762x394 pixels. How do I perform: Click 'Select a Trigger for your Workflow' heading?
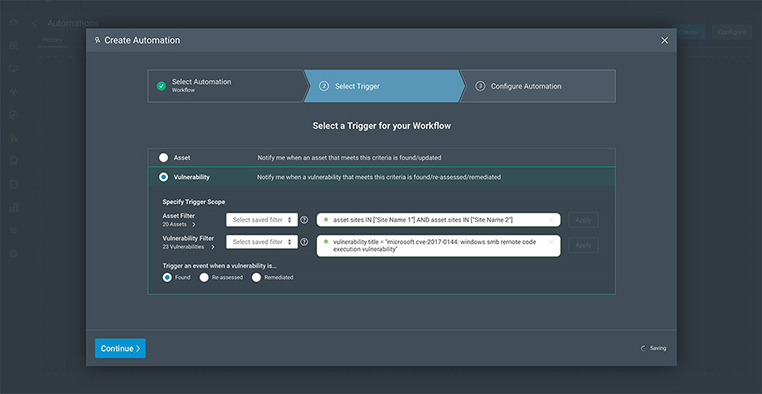coord(381,126)
